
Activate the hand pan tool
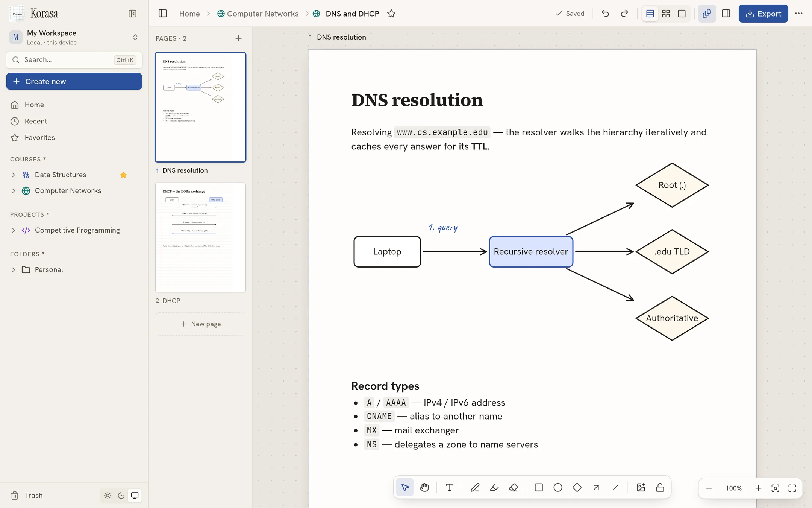point(424,488)
